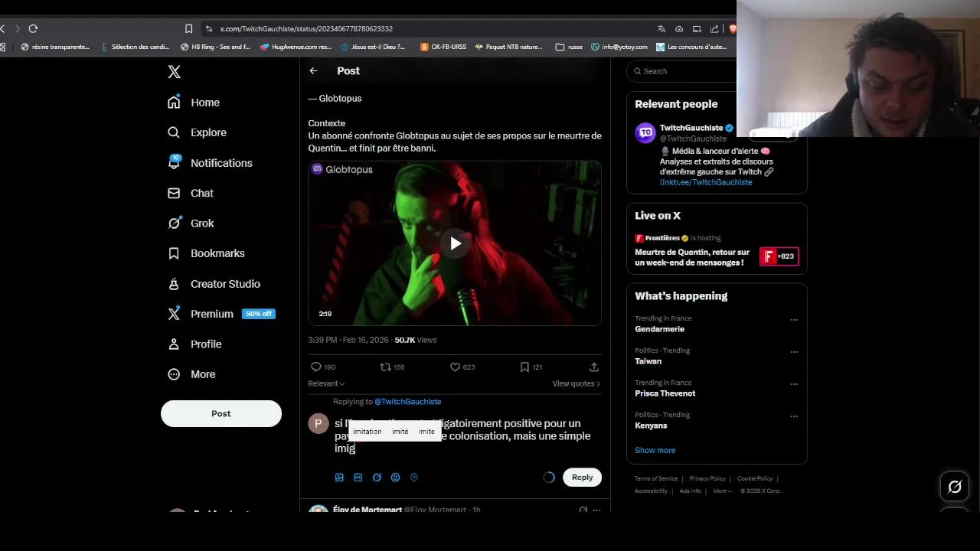Viewport: 980px width, 551px height.
Task: Open View quotes link
Action: pos(577,383)
